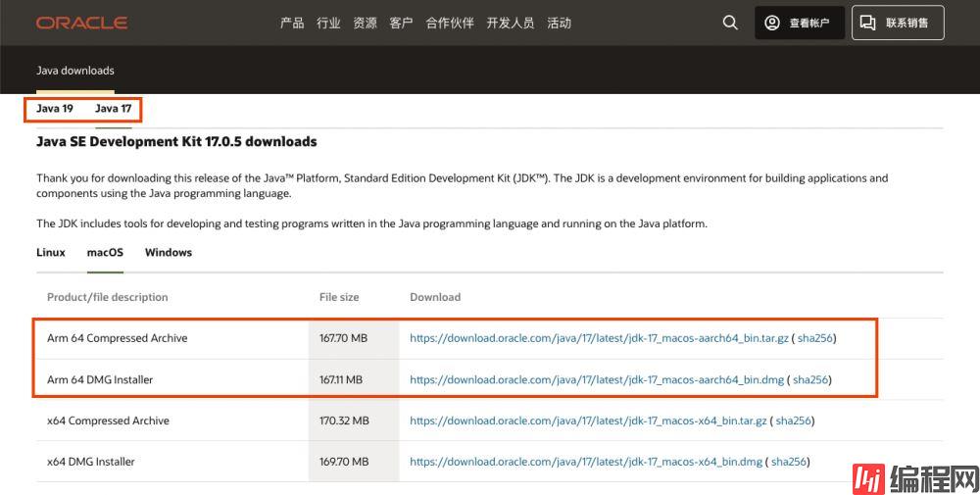980x495 pixels.
Task: Open the 产品 navigation menu
Action: pyautogui.click(x=292, y=23)
